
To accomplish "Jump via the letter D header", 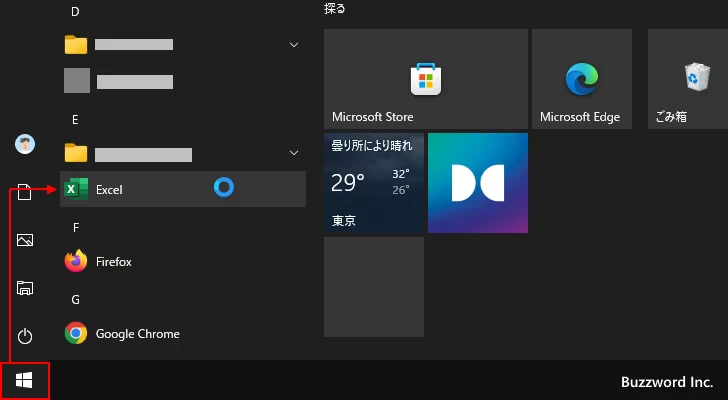I will pos(75,12).
